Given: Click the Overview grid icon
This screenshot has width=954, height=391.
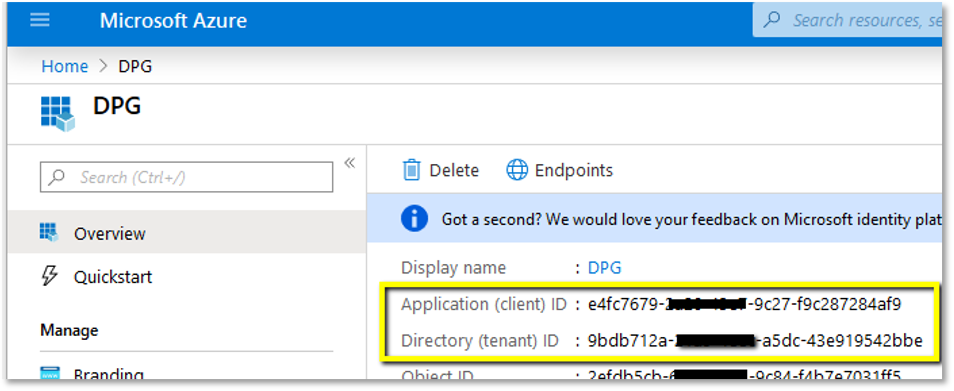Looking at the screenshot, I should (x=49, y=233).
